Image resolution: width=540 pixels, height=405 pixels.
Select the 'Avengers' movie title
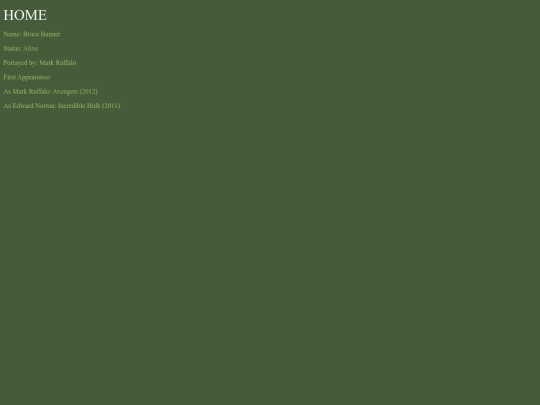point(65,92)
